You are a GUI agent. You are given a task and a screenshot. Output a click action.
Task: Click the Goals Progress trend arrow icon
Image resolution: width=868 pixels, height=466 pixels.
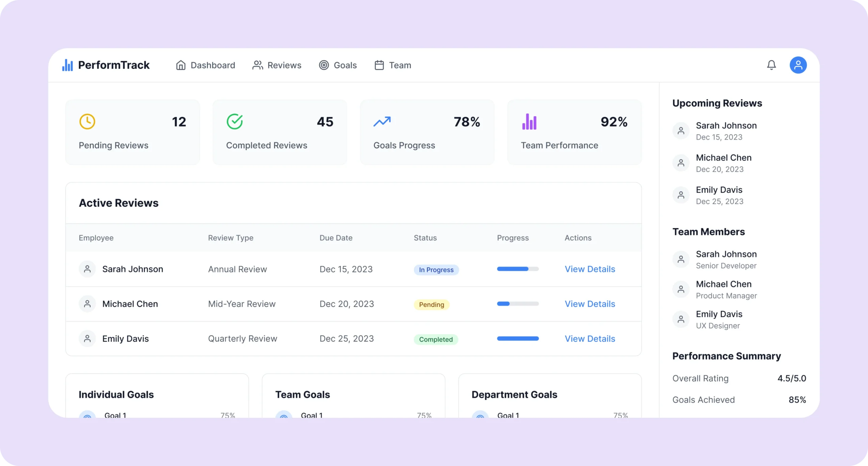click(382, 122)
